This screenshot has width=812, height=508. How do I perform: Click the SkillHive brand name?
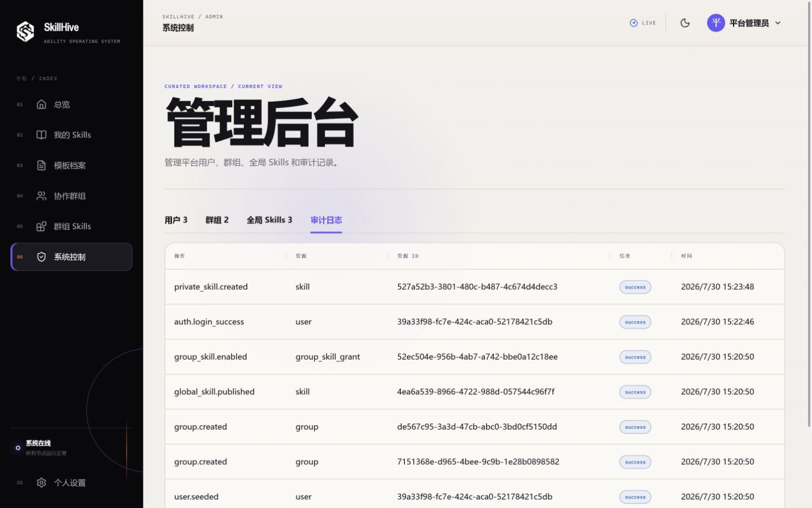click(61, 27)
